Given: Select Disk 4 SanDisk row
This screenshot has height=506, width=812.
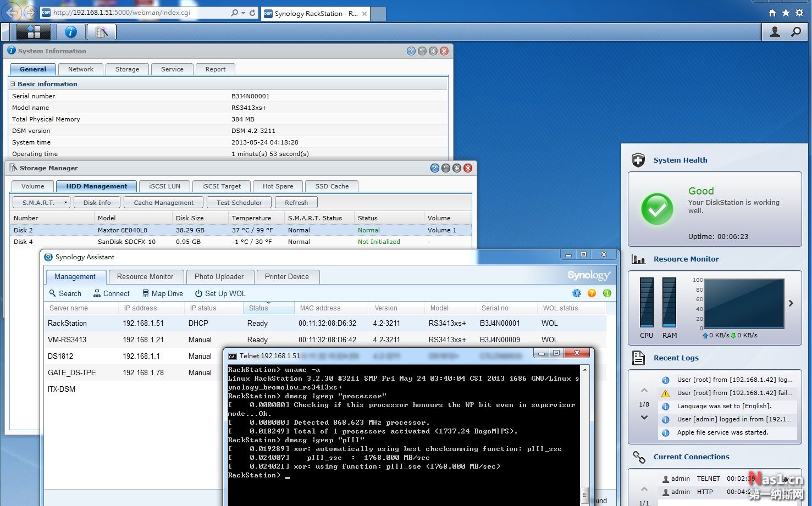Looking at the screenshot, I should pyautogui.click(x=241, y=242).
